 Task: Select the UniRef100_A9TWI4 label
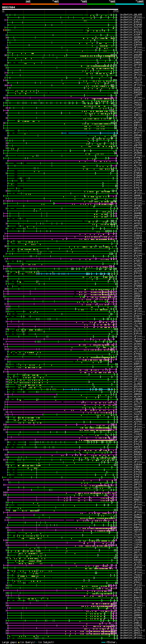coord(131,221)
